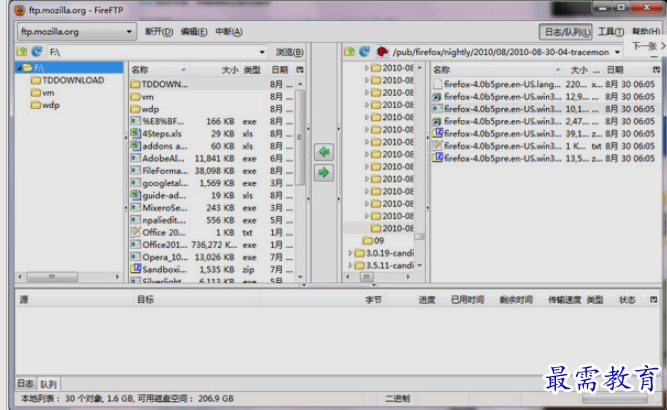
Task: Open remote path history dropdown arrow
Action: click(x=617, y=52)
